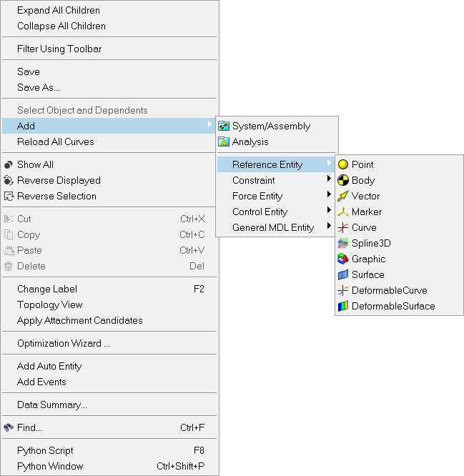Image resolution: width=464 pixels, height=476 pixels.
Task: Click the Find binoculars icon
Action: click(x=9, y=427)
